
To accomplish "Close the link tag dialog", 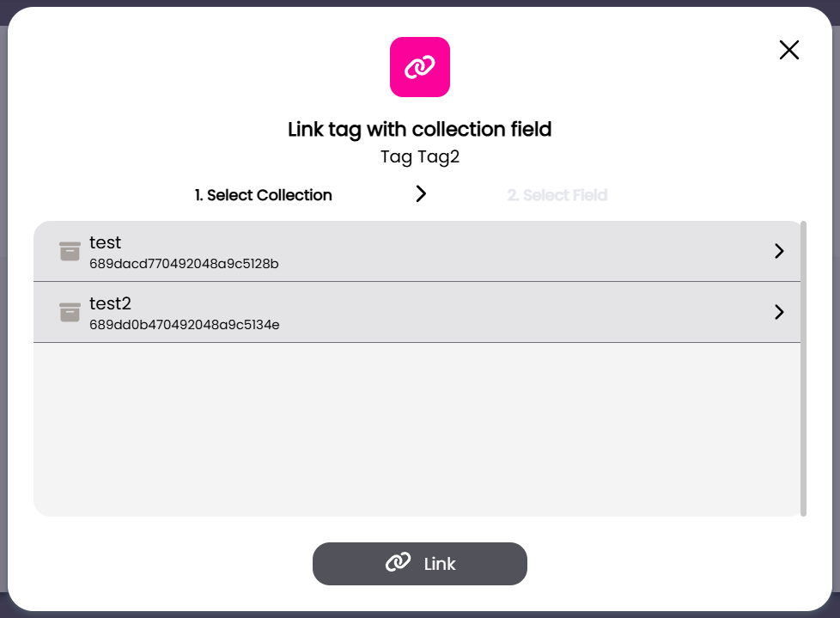I will (788, 50).
